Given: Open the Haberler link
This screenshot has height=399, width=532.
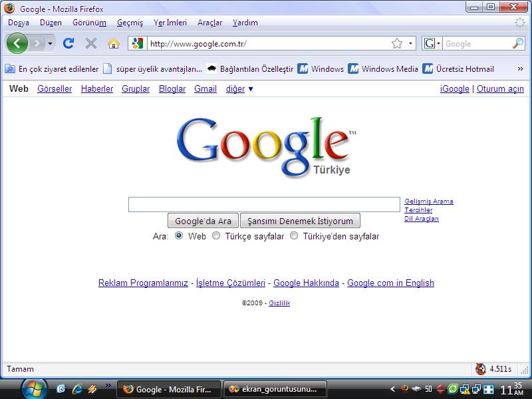Looking at the screenshot, I should point(97,89).
